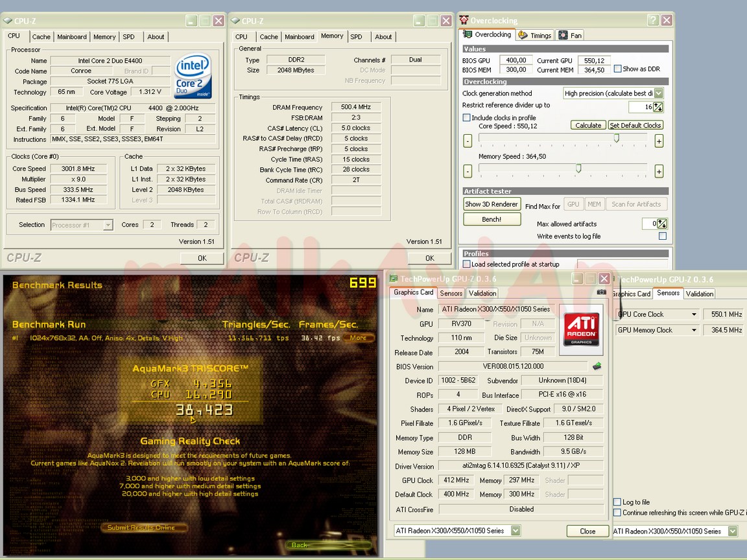Adjust the Max allowed artifacts spinner

661,224
